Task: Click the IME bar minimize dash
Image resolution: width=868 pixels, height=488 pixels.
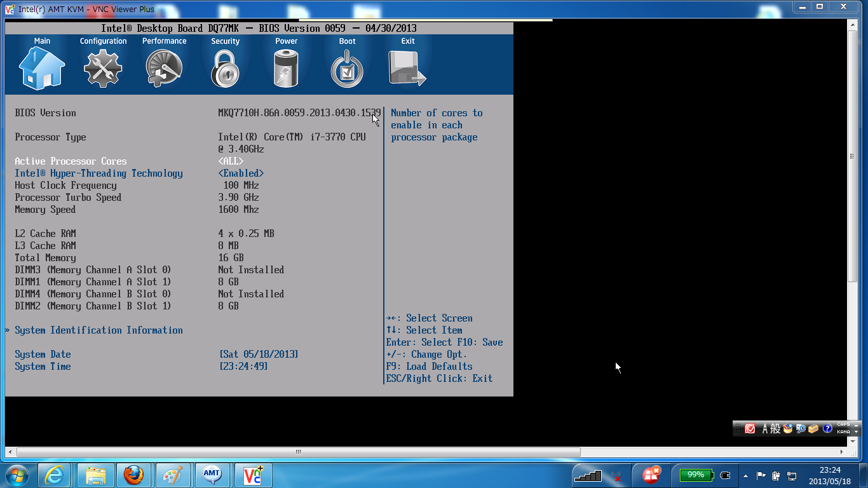Action: pyautogui.click(x=856, y=424)
